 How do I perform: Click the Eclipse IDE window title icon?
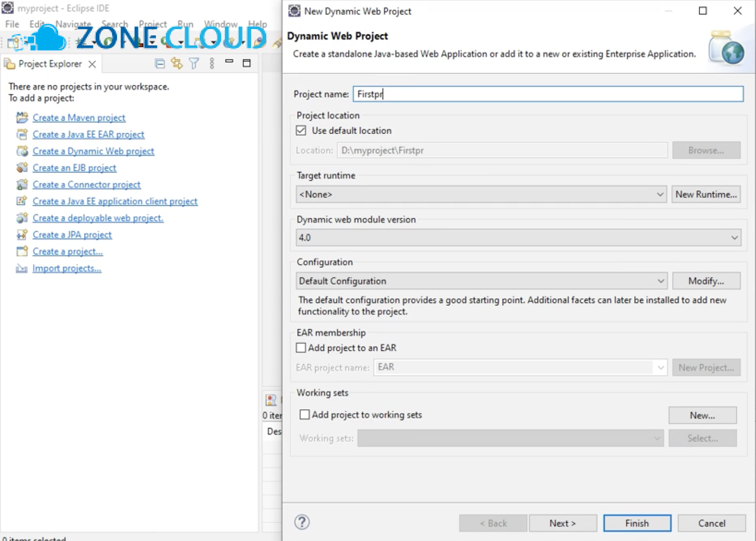click(8, 8)
